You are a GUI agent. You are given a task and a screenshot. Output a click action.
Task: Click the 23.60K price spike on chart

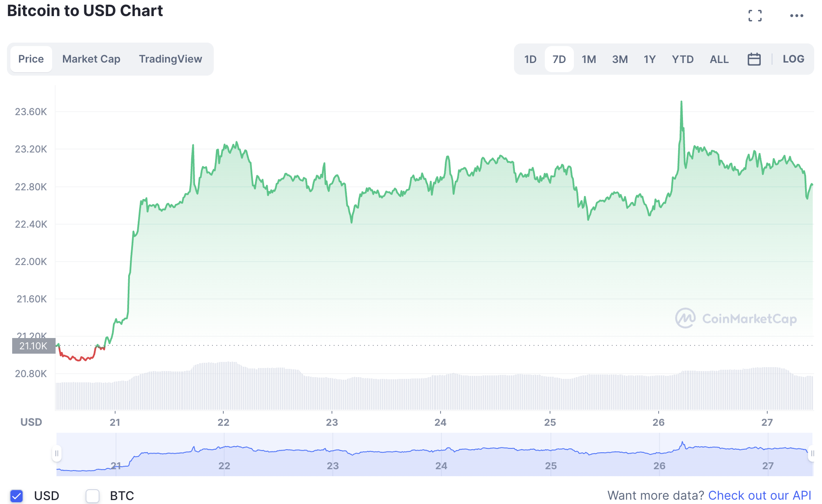(x=681, y=102)
